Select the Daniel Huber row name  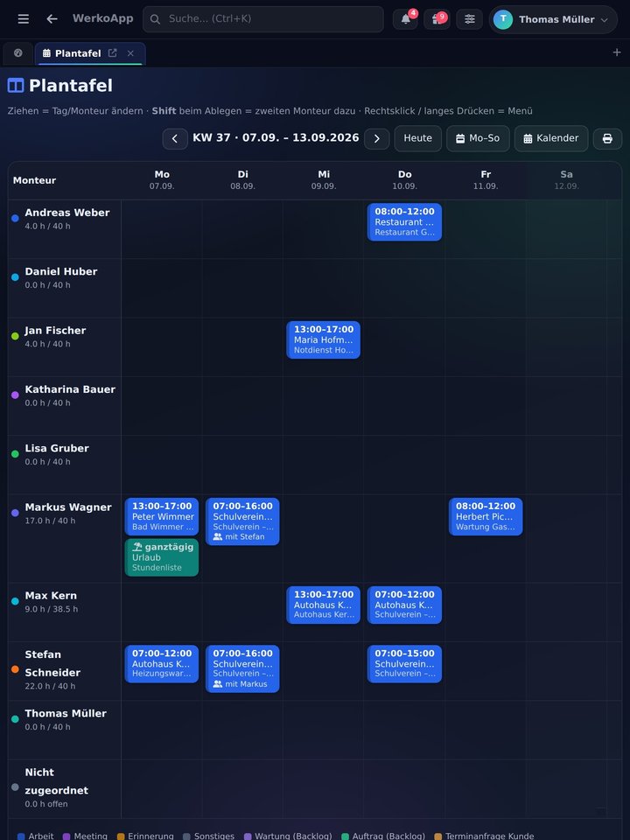61,271
